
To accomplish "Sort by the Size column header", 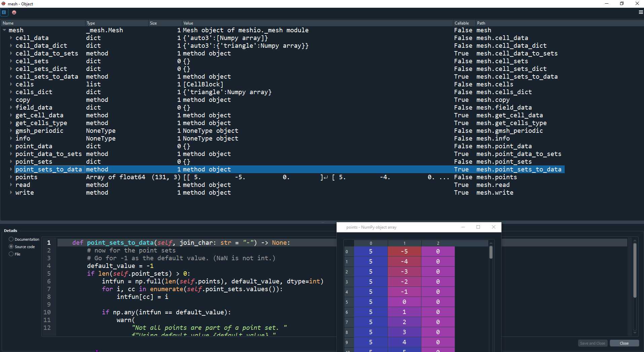I will point(165,23).
